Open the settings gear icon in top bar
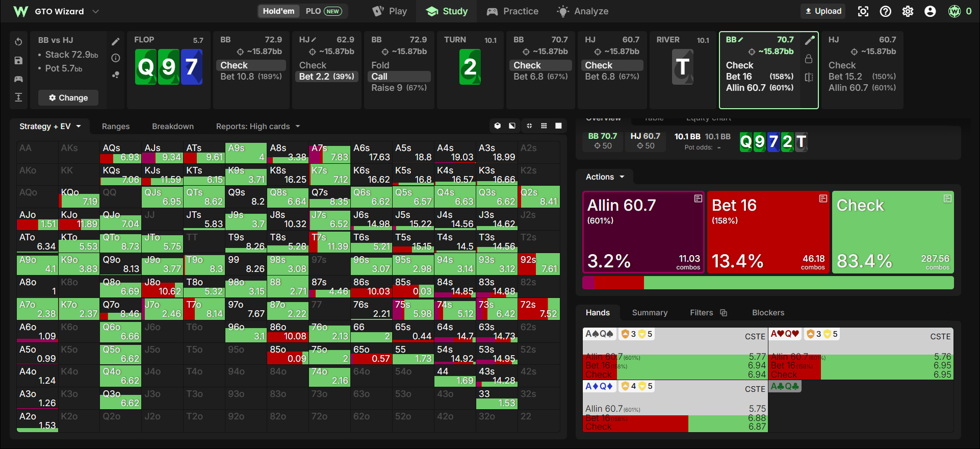This screenshot has height=449, width=980. click(908, 11)
